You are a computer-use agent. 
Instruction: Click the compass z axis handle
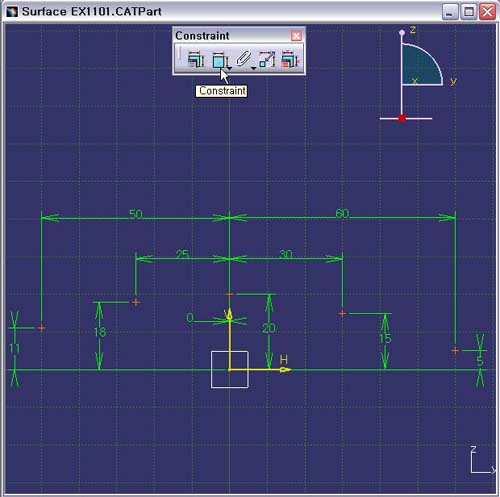(x=402, y=32)
